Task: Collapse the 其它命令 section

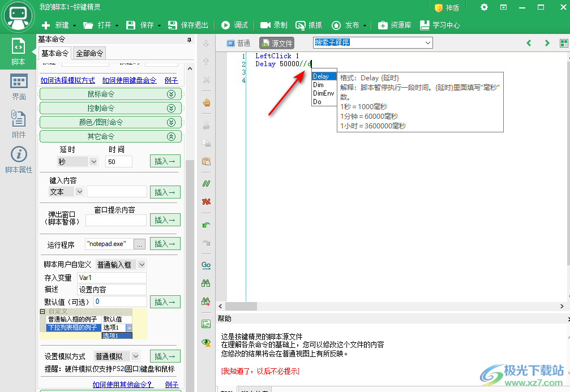Action: [110, 136]
